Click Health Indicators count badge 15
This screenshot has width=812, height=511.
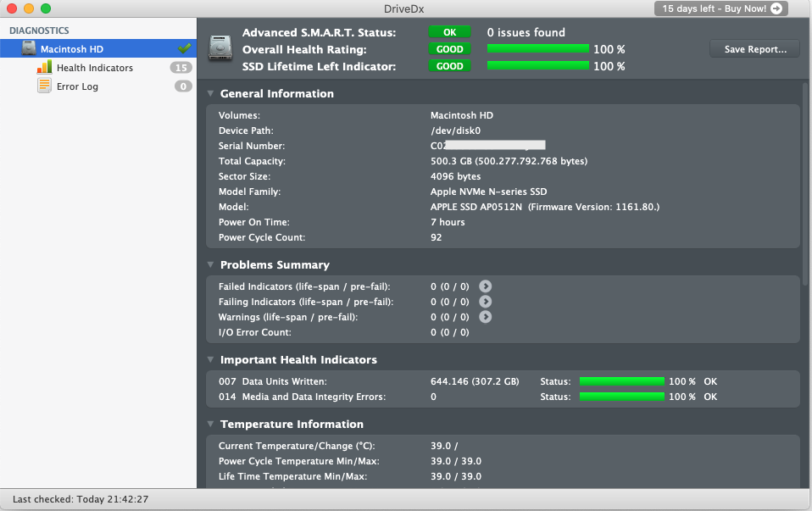click(x=181, y=68)
